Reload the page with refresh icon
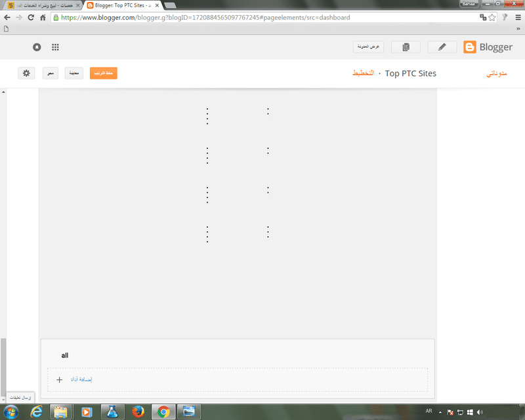 click(31, 18)
